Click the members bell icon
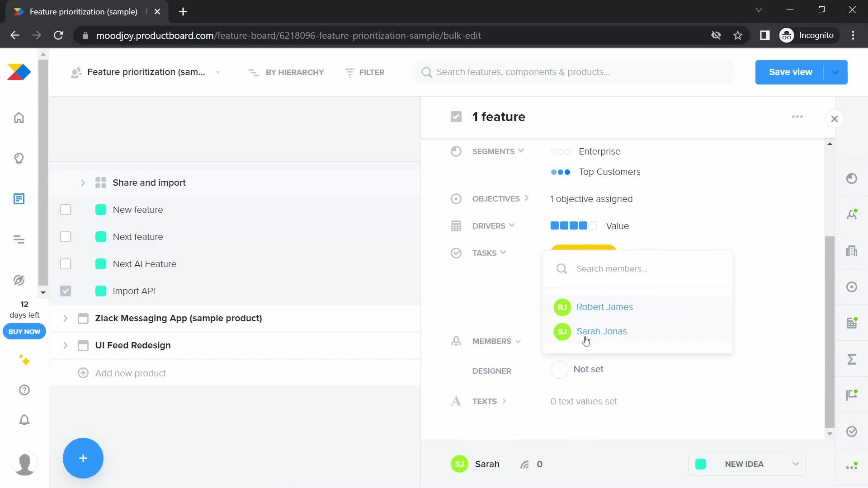This screenshot has width=868, height=488. click(x=456, y=340)
